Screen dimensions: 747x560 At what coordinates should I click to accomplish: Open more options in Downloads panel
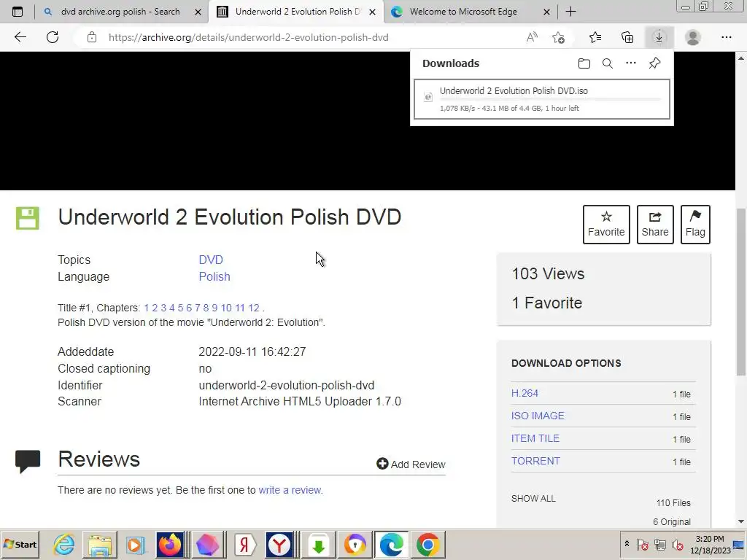(631, 63)
